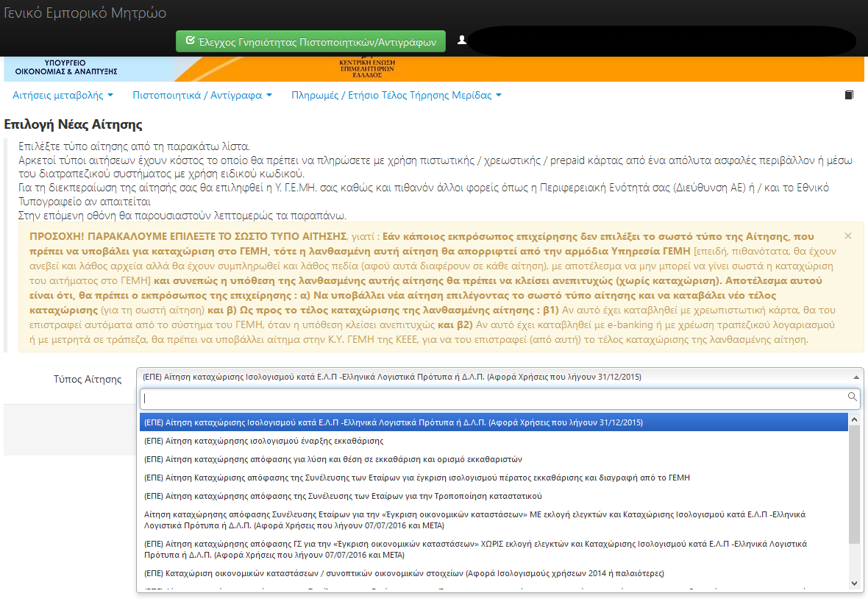Expand Πληρωμές / Ετήσιο Τέλος Τήρησης Μερίδας menu
The height and width of the screenshot is (610, 868).
click(x=396, y=95)
